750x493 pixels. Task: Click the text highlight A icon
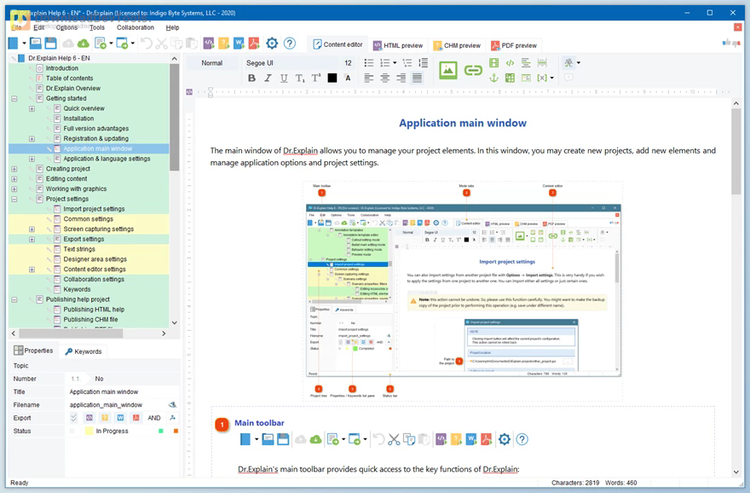(x=348, y=78)
